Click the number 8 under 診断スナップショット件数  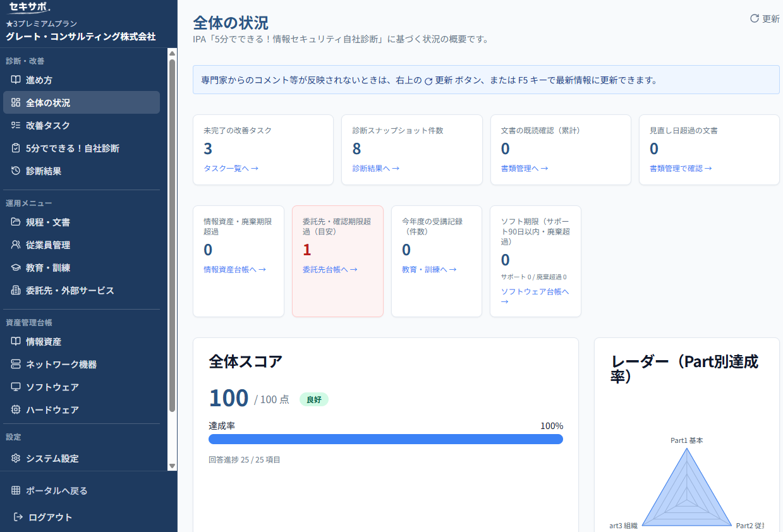coord(357,148)
